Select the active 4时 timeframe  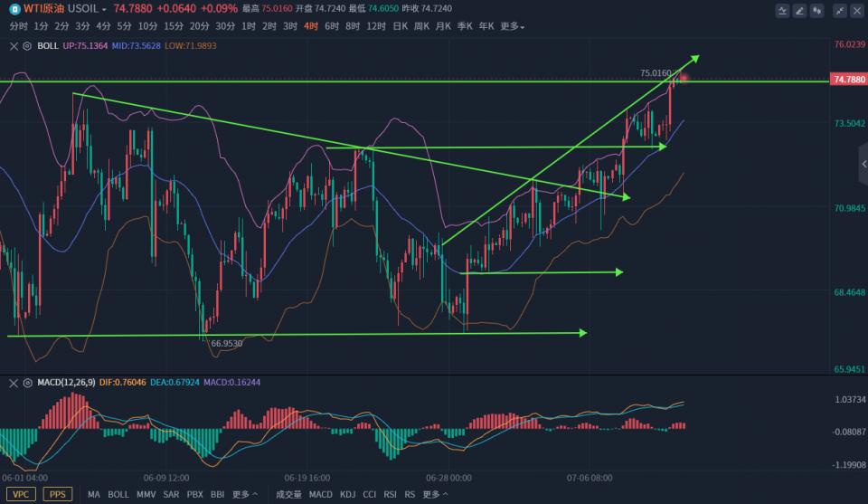point(310,26)
